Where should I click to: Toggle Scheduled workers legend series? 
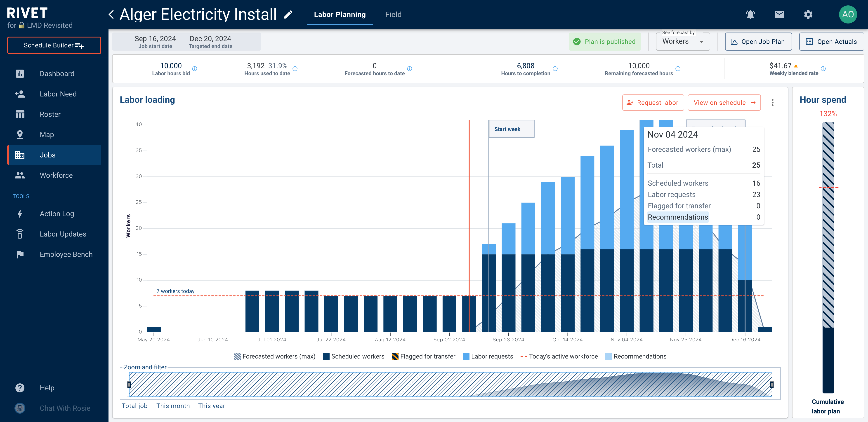click(354, 356)
